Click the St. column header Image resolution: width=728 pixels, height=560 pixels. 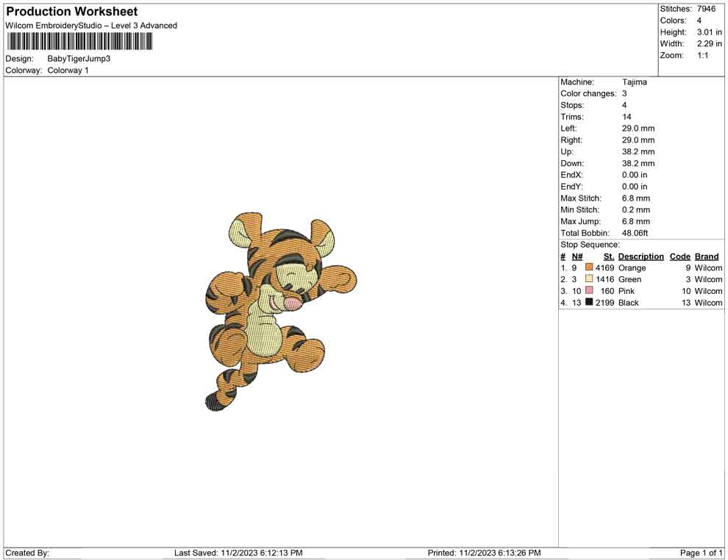[608, 256]
